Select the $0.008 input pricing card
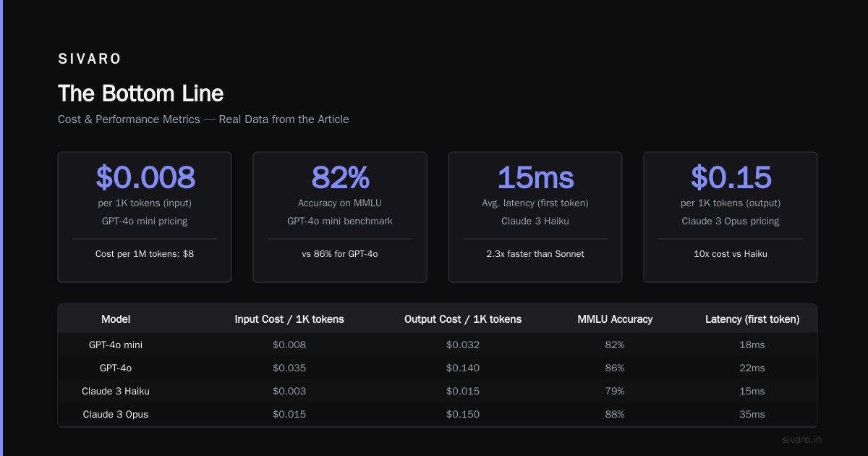Screen dimensions: 868x456 [x=145, y=217]
